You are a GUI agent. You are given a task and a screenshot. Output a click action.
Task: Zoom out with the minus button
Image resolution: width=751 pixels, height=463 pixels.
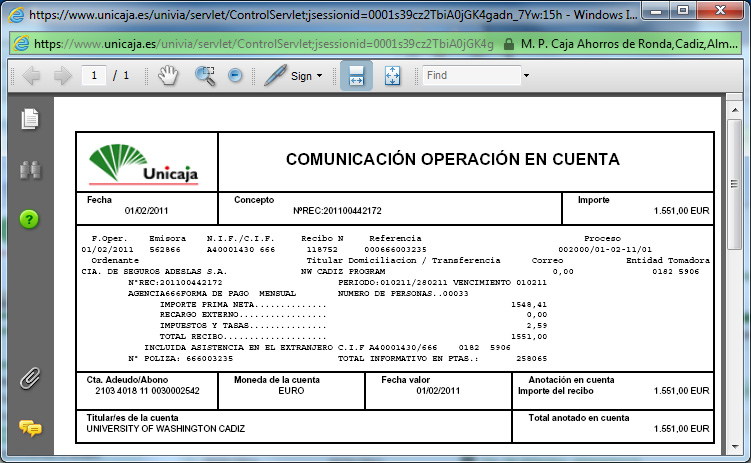click(x=235, y=75)
